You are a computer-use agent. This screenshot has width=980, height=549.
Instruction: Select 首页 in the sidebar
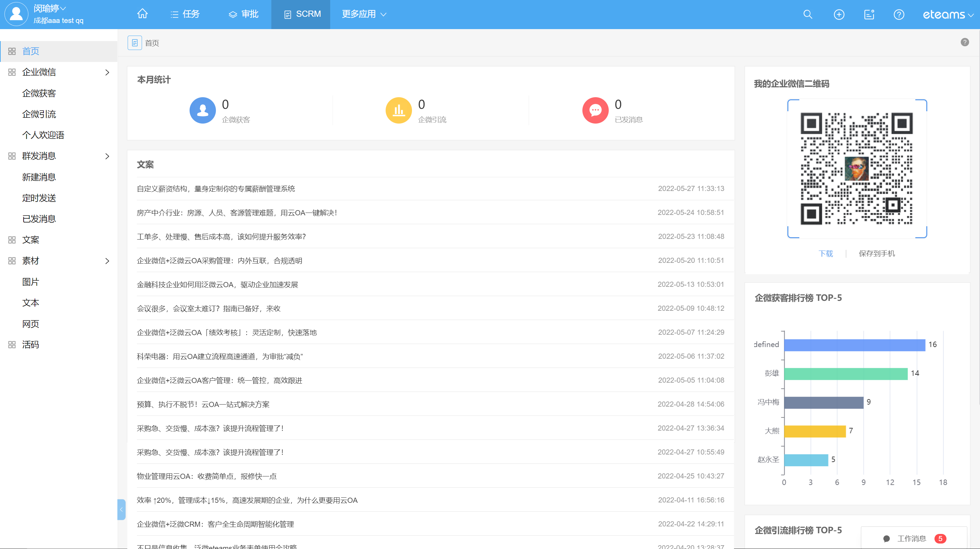pyautogui.click(x=59, y=51)
